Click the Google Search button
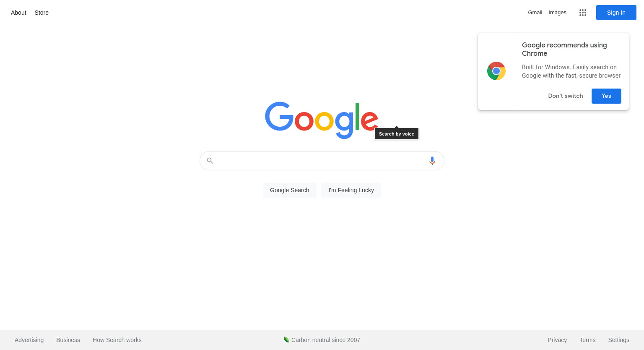Image resolution: width=644 pixels, height=350 pixels. pos(290,190)
